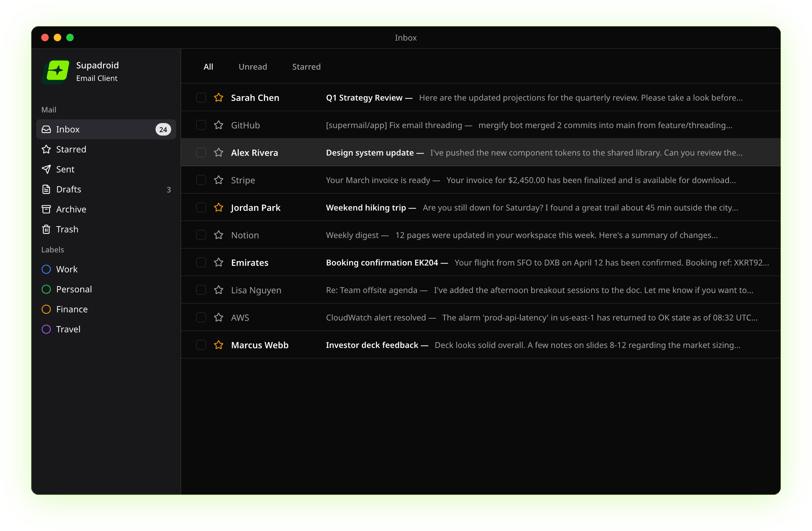Check the checkbox for the GitHub email
The height and width of the screenshot is (531, 812).
(201, 125)
